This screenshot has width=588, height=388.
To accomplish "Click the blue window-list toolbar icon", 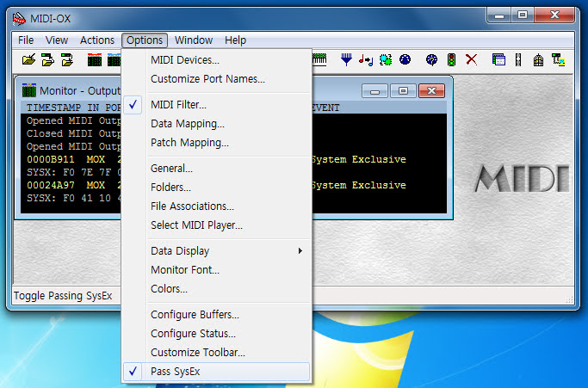I will 498,59.
